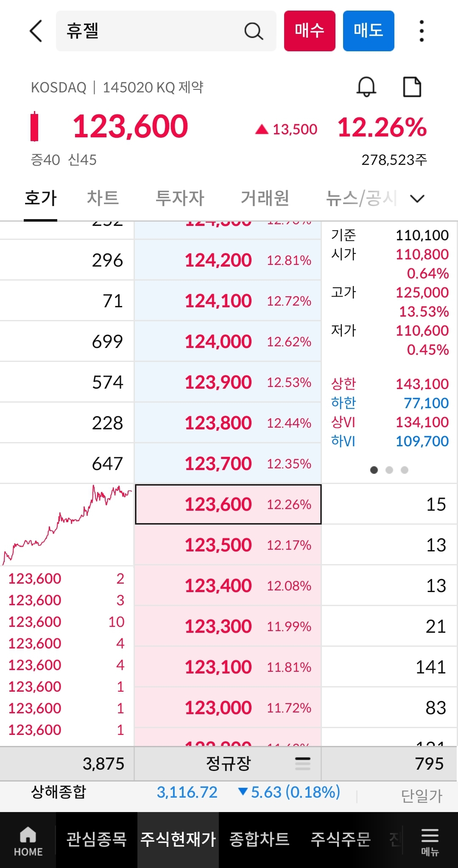Tap the price alert bell icon
Viewport: 458px width, 868px height.
pos(366,87)
